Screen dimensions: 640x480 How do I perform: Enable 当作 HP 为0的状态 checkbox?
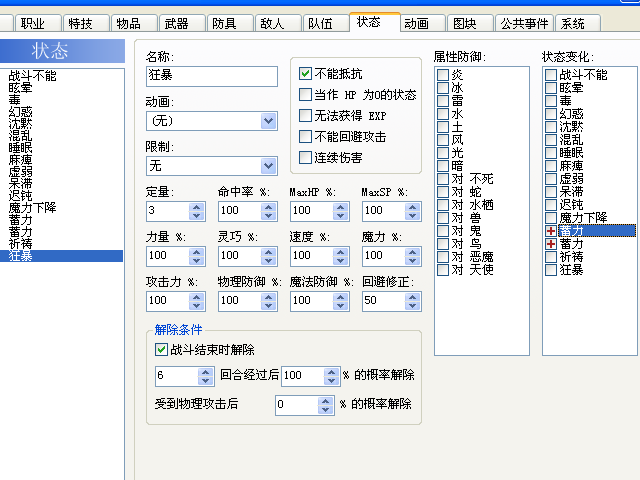coord(305,95)
